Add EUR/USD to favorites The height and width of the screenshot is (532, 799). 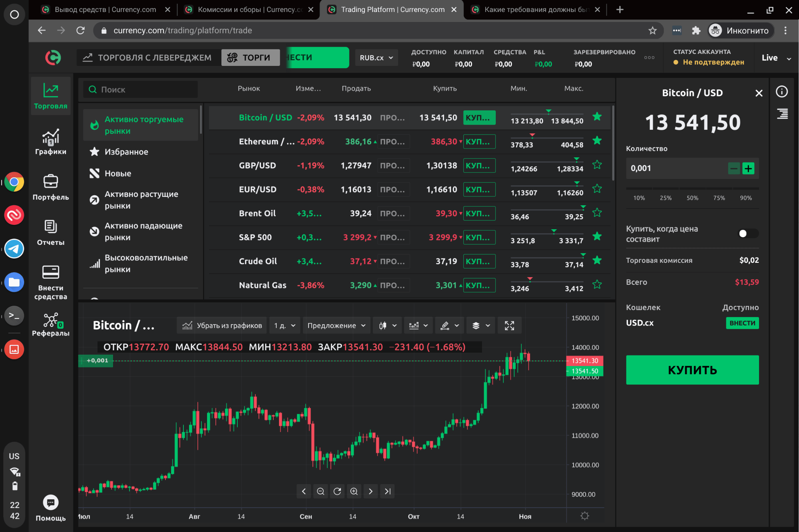tap(597, 189)
